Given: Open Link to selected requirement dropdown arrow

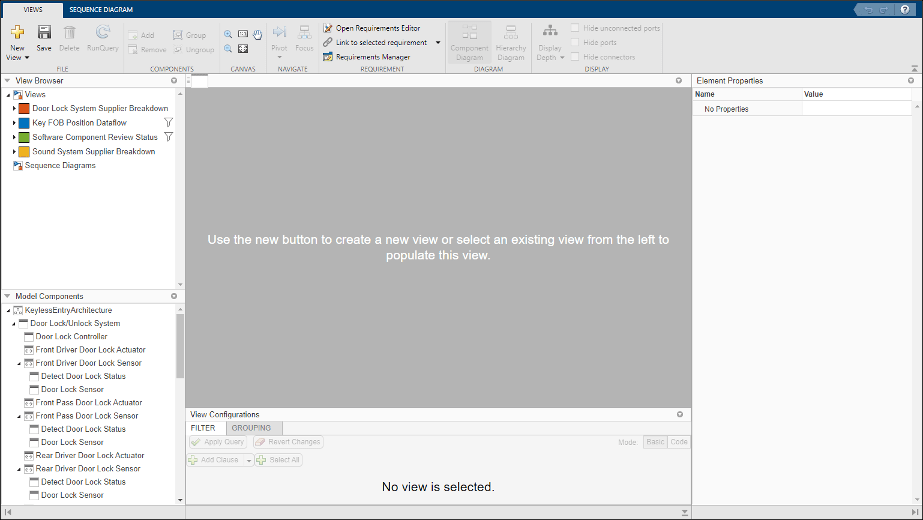Looking at the screenshot, I should [x=438, y=42].
